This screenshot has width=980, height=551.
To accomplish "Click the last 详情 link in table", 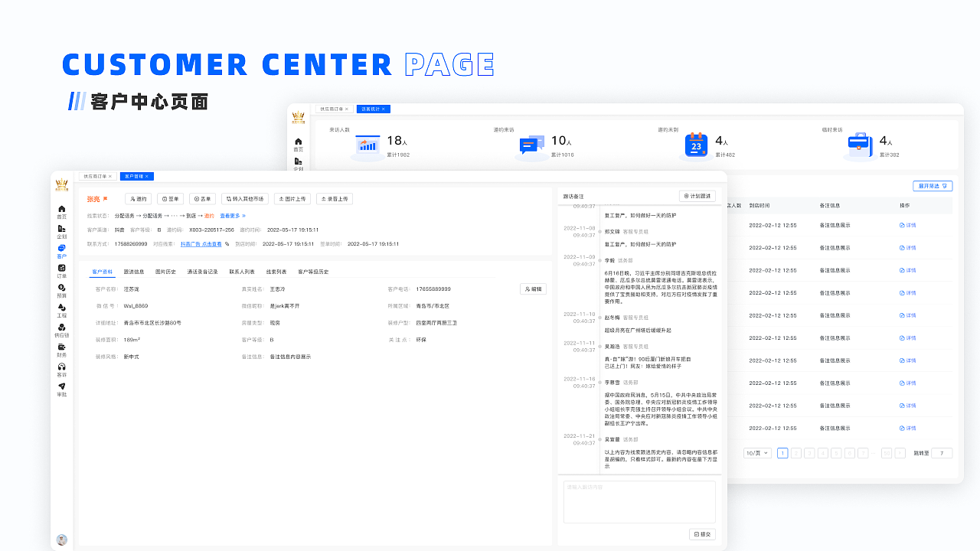I will pyautogui.click(x=907, y=429).
